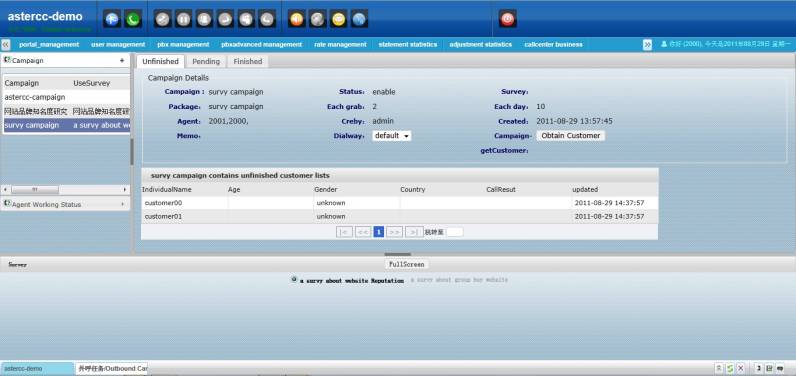The height and width of the screenshot is (376, 796).
Task: Select the Chinese-named campaign row
Action: pyautogui.click(x=67, y=111)
